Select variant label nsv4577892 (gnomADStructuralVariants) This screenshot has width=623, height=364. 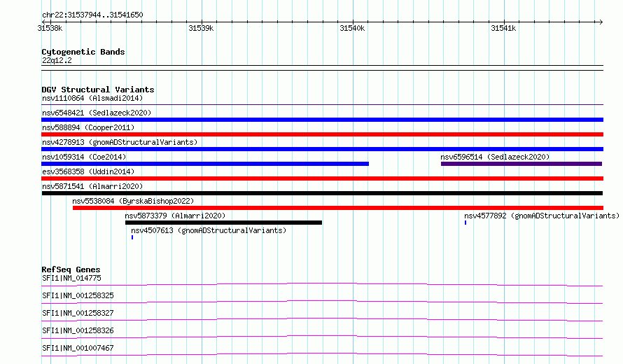coord(542,216)
